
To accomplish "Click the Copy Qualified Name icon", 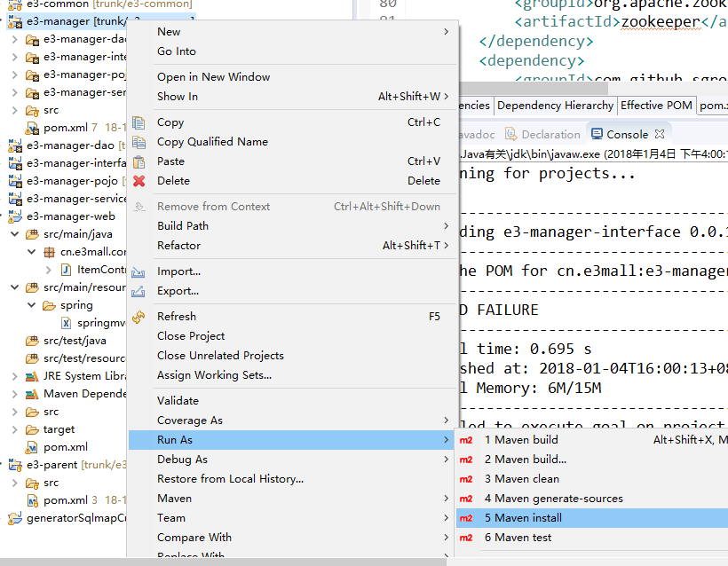I will coord(138,142).
